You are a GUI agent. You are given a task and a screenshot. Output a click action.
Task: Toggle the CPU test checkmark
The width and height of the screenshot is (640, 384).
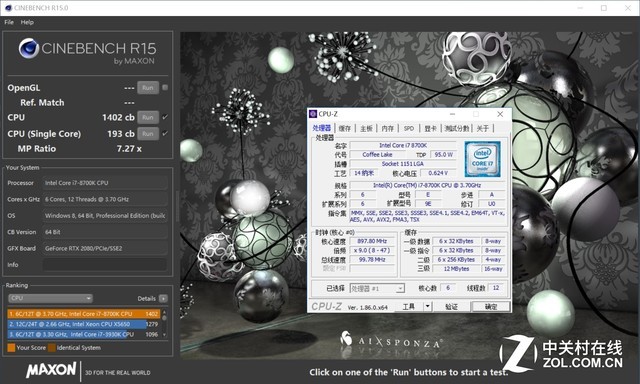(165, 117)
